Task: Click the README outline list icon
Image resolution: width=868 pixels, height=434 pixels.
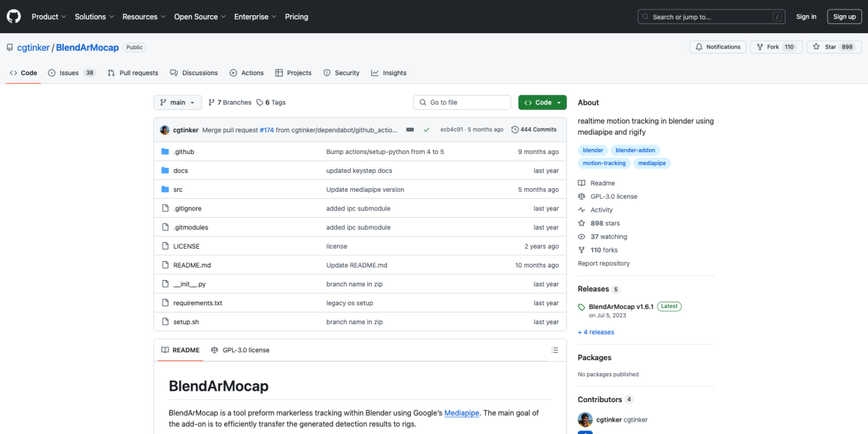Action: click(x=555, y=350)
